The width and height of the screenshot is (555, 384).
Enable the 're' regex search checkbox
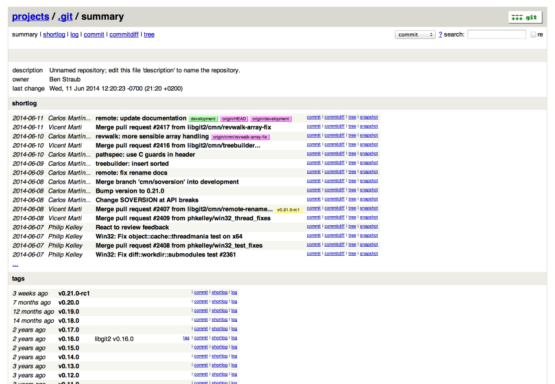click(x=533, y=35)
